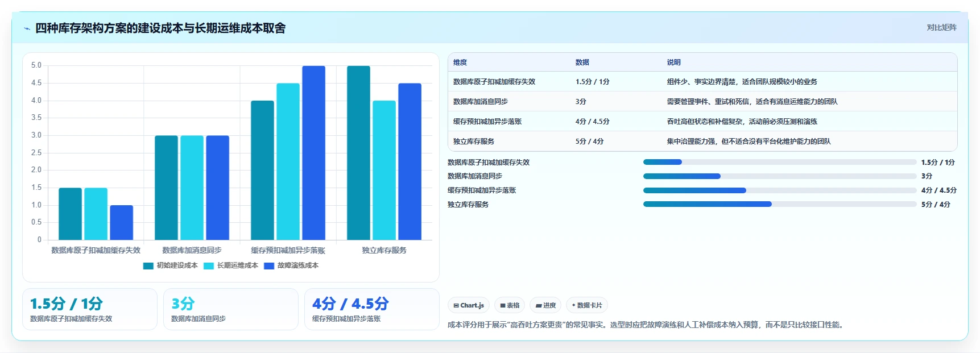980x353 pixels.
Task: Click progress row label 数据库原子扣减加缓存失效
Action: (x=489, y=163)
